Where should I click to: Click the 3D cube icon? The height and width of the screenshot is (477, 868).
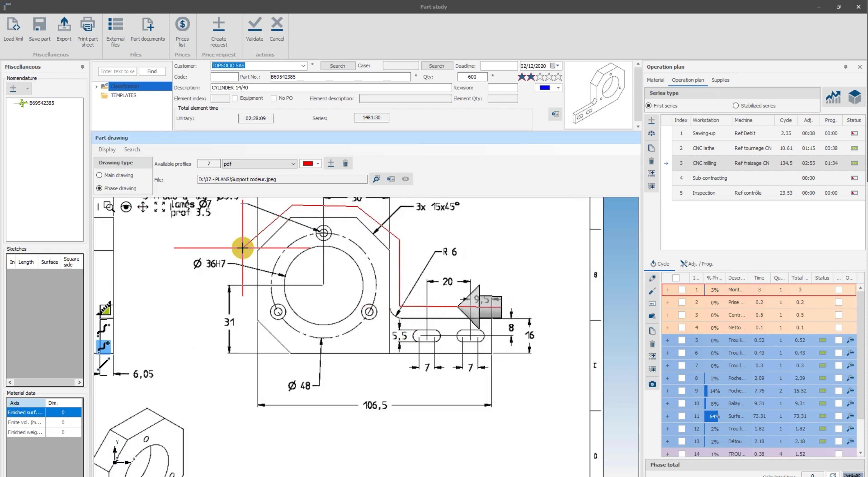[x=855, y=97]
